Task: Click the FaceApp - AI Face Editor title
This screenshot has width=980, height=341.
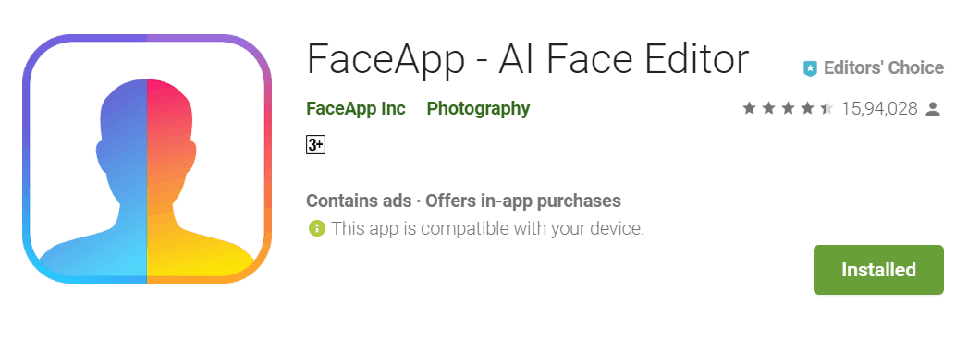Action: click(528, 59)
